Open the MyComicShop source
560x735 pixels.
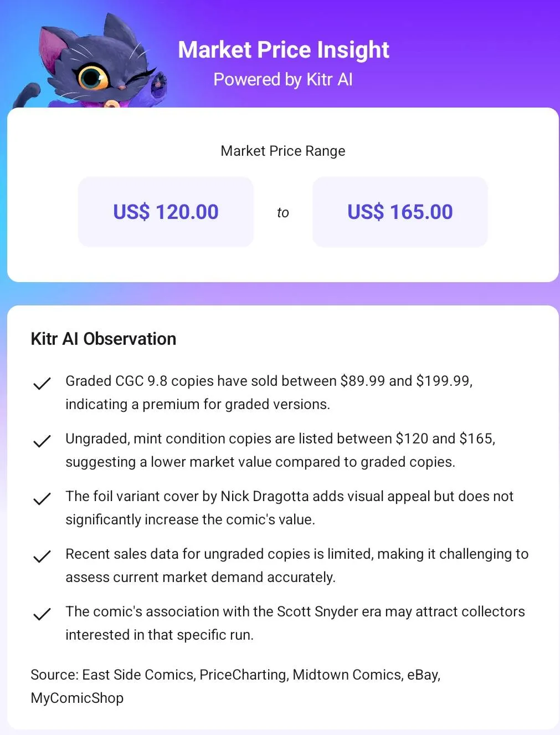click(77, 698)
